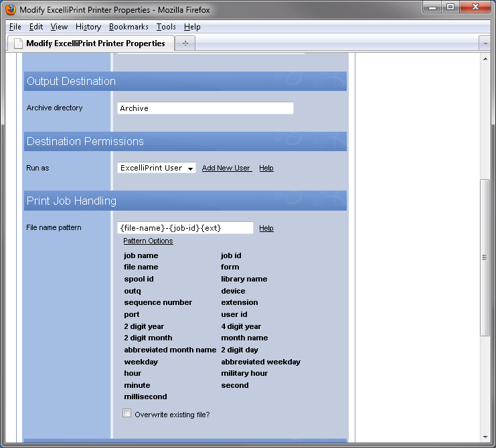Click Help link beside Run as

pos(266,168)
